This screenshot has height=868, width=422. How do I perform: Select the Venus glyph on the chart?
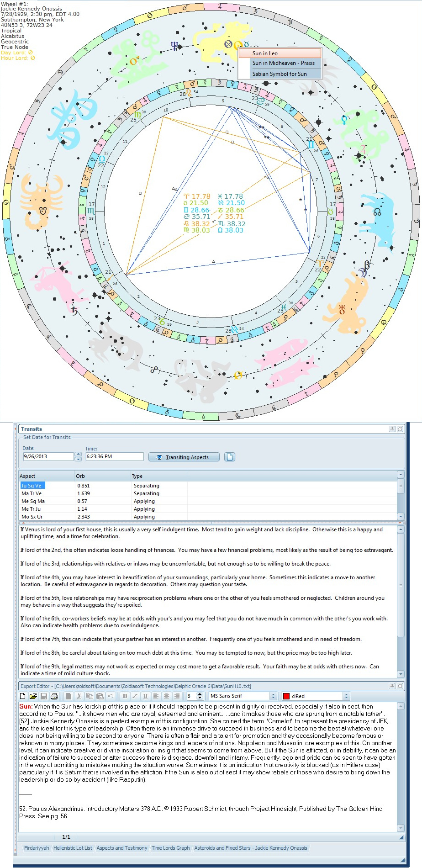[343, 121]
